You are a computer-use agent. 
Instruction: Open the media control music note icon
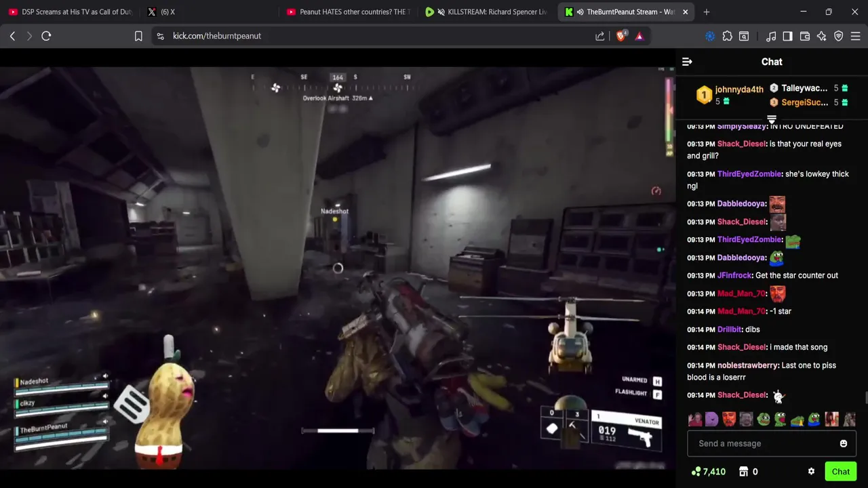(x=771, y=36)
